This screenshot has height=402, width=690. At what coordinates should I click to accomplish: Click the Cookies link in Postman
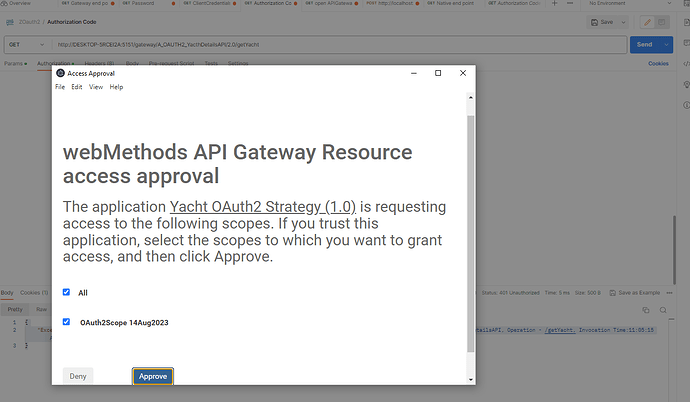pos(658,64)
